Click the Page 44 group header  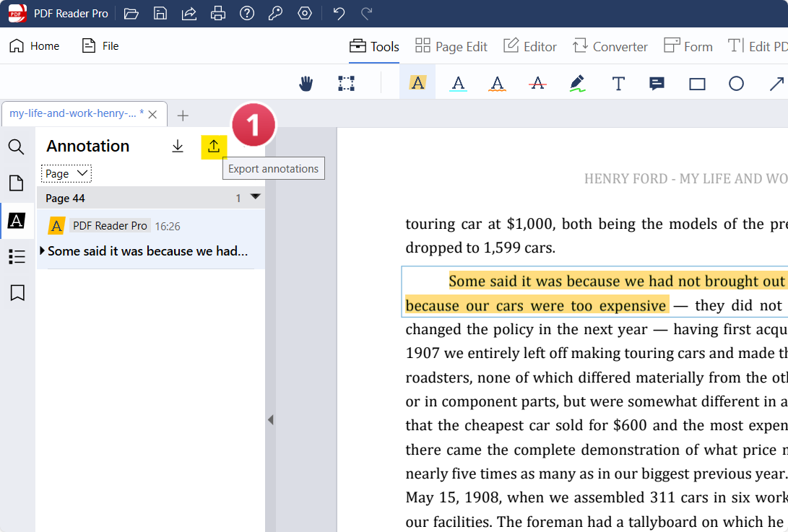pos(151,198)
